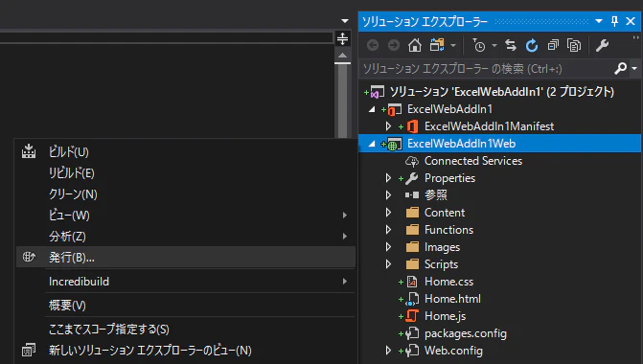
Task: Open properties with the wrench toolbar icon
Action: point(602,45)
